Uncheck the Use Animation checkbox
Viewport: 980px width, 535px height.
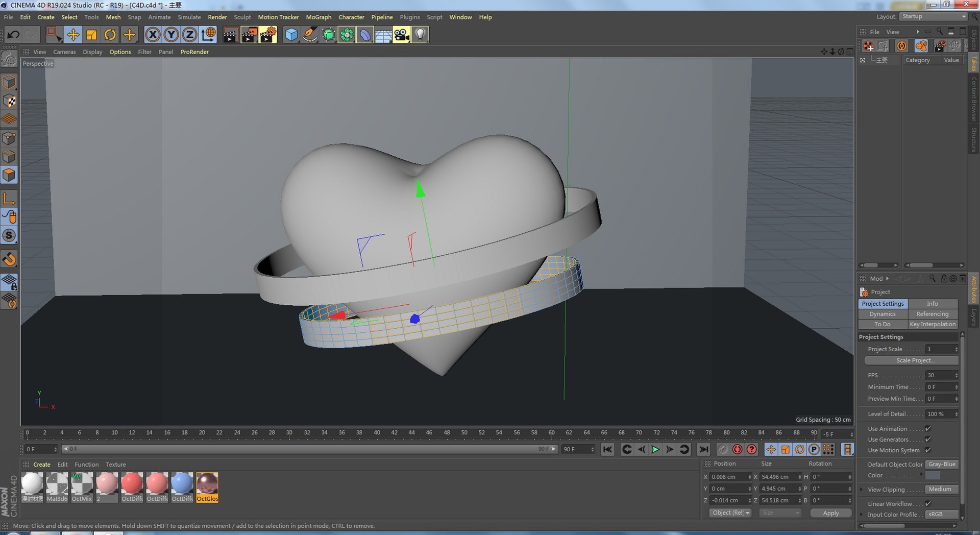click(928, 429)
